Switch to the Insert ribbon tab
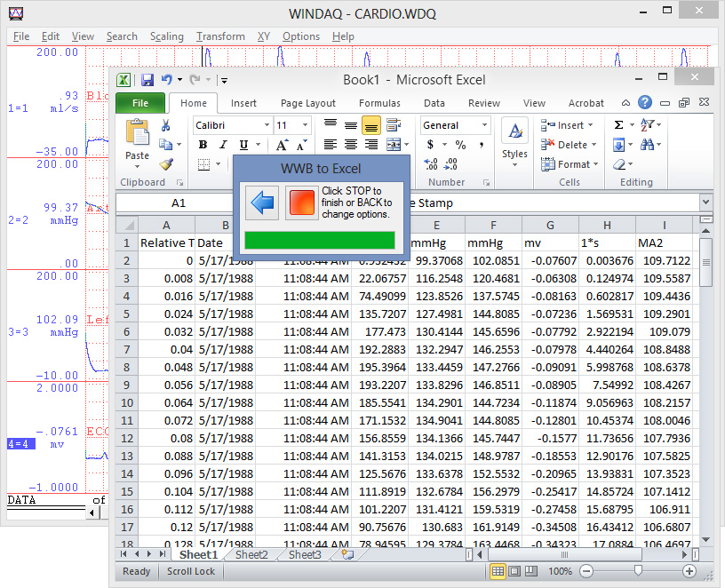This screenshot has width=725, height=588. pos(243,103)
